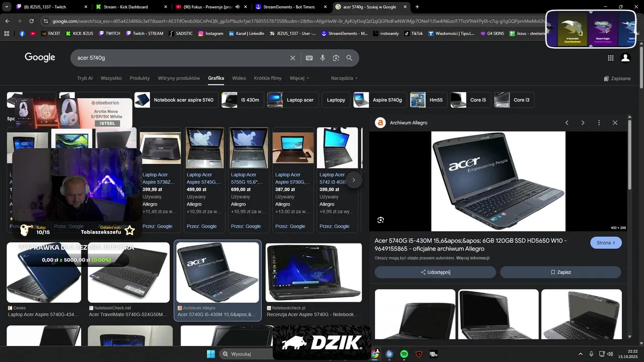Click the Windows taskbar Wyszukaj search box

(x=246, y=354)
